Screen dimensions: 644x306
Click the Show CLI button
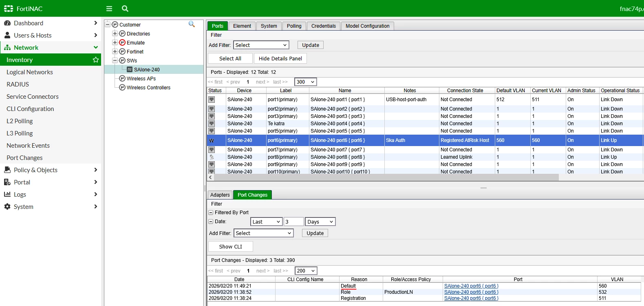(231, 247)
